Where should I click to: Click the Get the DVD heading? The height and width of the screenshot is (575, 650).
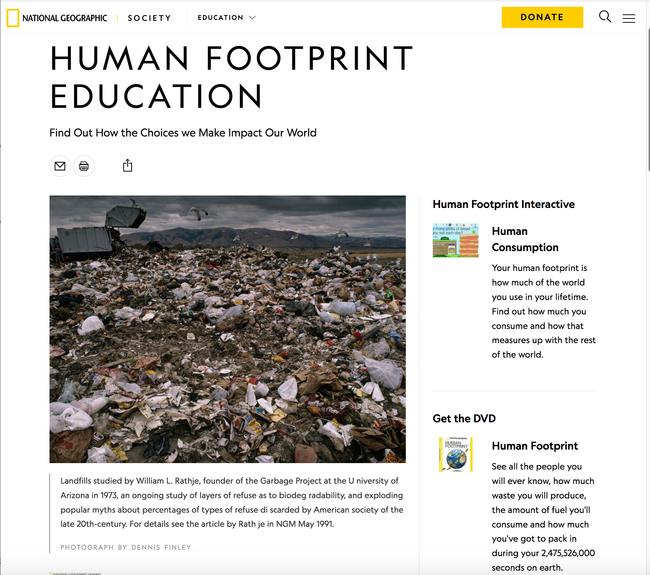[x=464, y=418]
